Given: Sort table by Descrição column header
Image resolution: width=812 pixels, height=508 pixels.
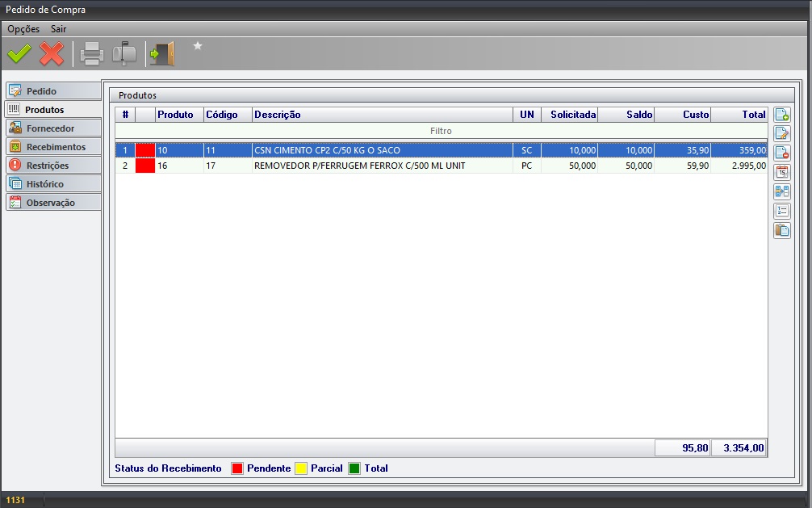Looking at the screenshot, I should (x=382, y=115).
